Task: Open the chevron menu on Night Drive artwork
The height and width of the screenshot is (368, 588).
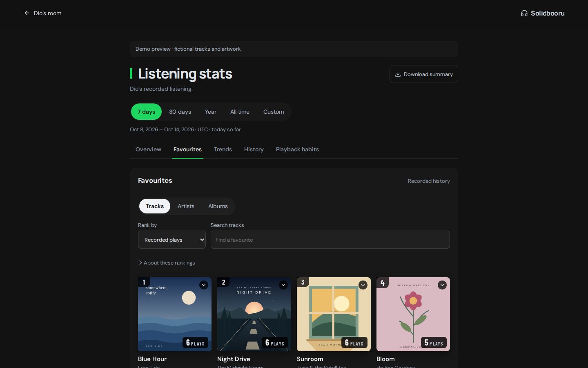Action: [x=283, y=285]
